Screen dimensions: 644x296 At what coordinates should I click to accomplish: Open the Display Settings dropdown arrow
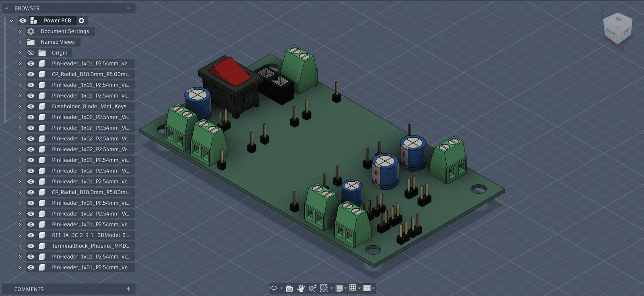(x=346, y=288)
